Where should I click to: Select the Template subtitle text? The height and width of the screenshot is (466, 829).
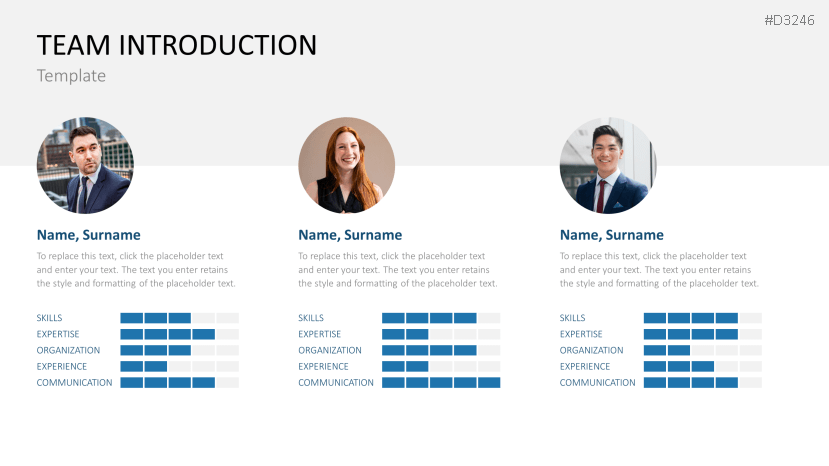coord(71,76)
